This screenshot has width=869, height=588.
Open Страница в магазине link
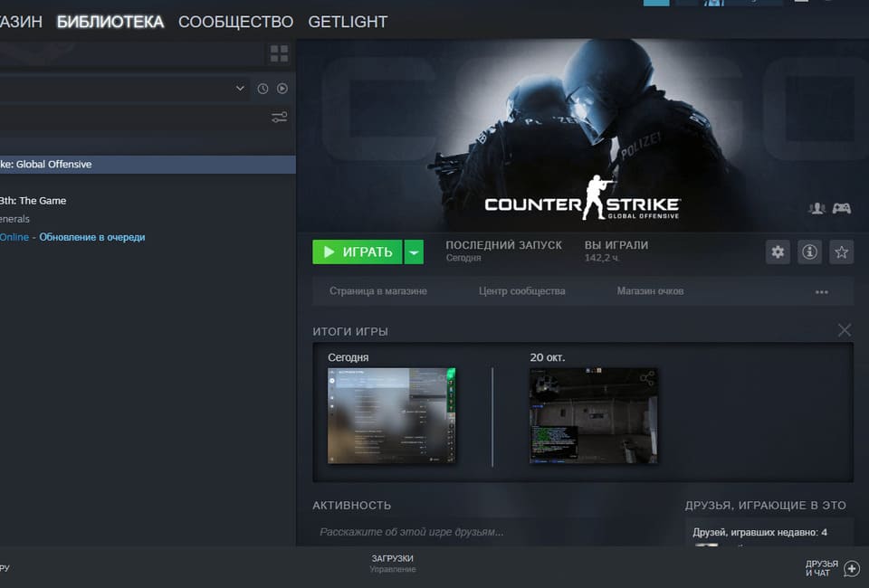378,290
